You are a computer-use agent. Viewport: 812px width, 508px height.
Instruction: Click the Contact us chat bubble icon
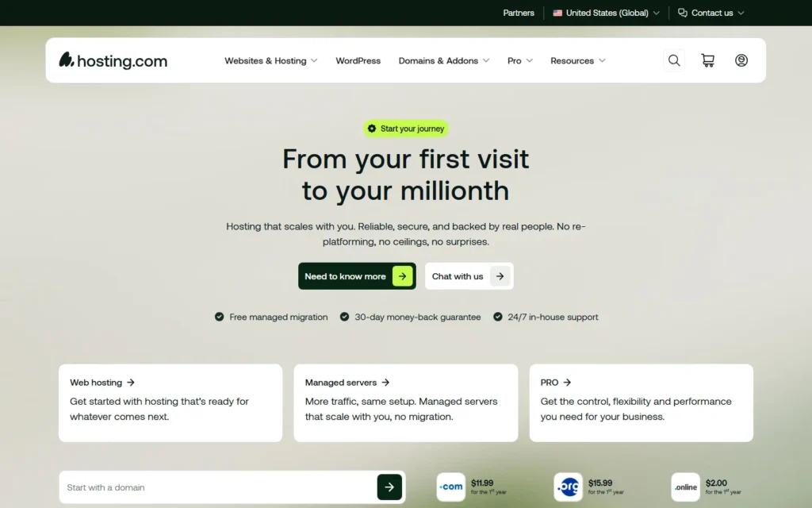(683, 13)
